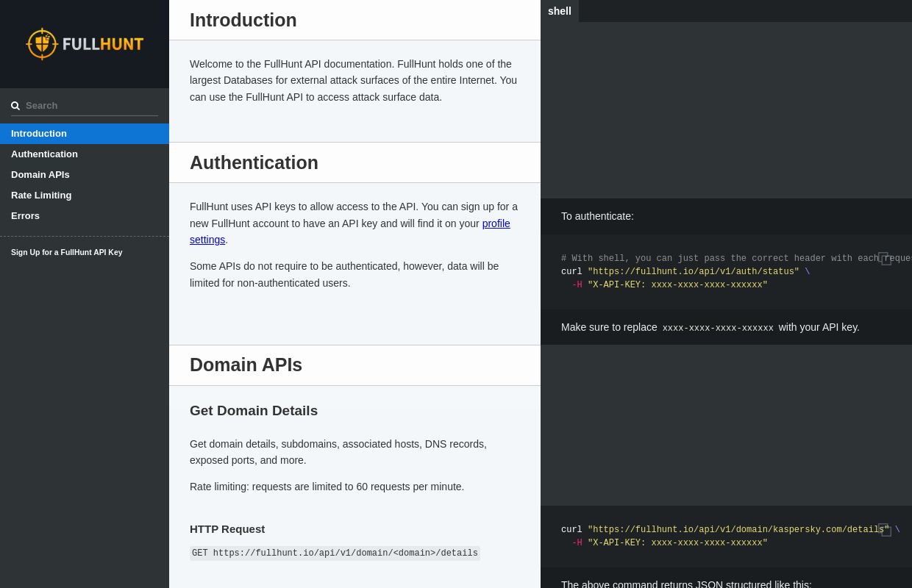The width and height of the screenshot is (912, 588).
Task: Click the search magnifier icon
Action: pos(15,106)
